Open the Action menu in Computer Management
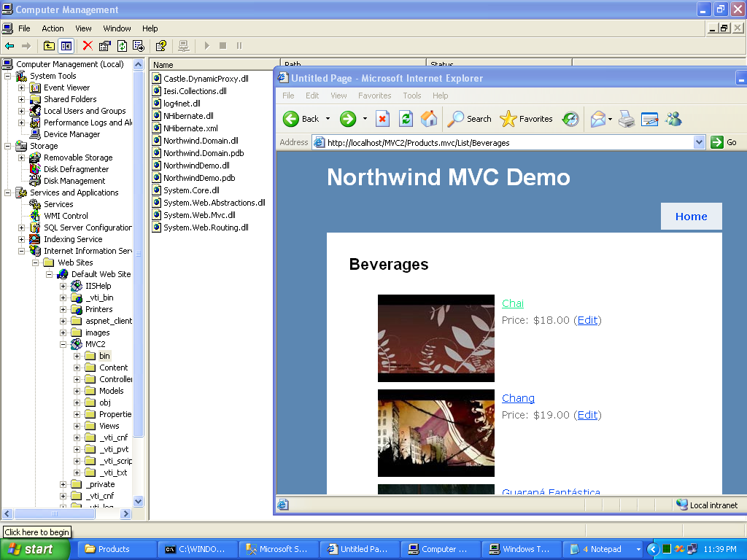747x560 pixels. (53, 28)
